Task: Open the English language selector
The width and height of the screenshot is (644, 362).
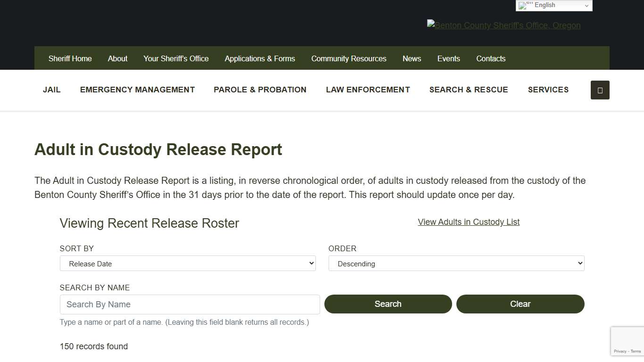Action: [x=553, y=5]
